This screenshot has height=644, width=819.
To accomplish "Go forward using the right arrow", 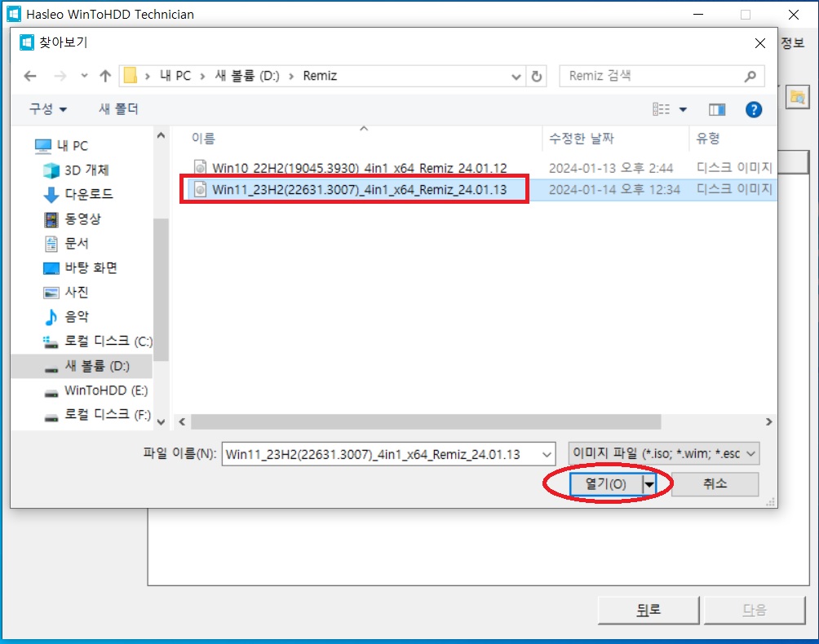I will [60, 76].
